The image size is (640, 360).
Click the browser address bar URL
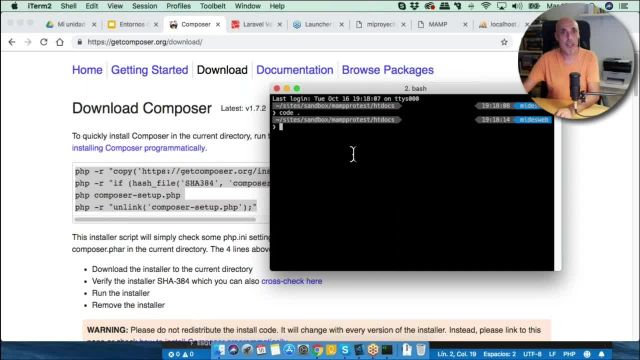(x=145, y=42)
